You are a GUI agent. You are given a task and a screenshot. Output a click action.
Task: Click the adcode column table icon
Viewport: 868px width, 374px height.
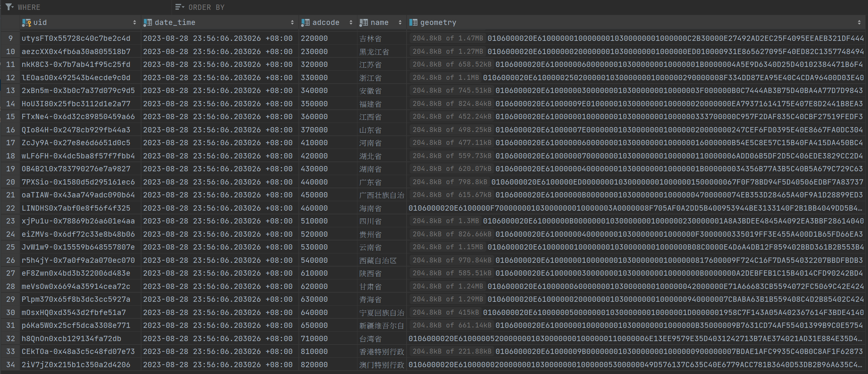305,23
